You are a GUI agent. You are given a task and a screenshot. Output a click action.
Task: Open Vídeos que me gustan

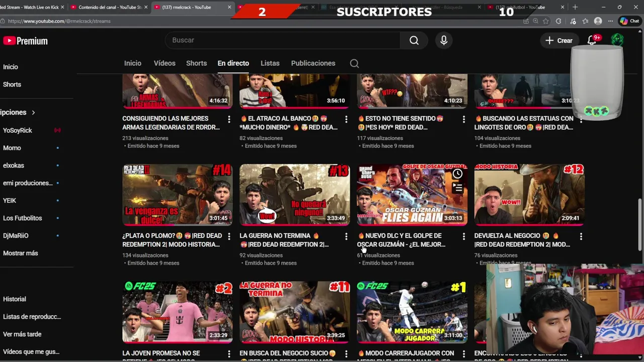(31, 352)
